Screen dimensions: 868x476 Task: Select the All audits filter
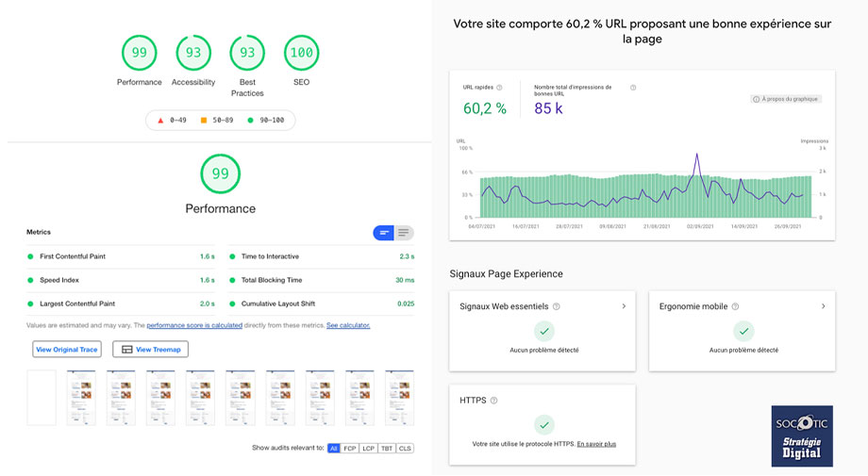[x=333, y=449]
